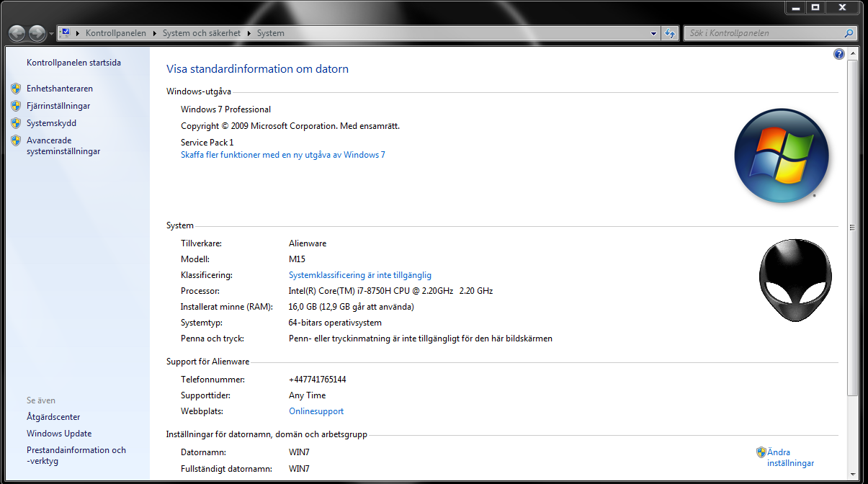Click the System breadcrumb in address bar
This screenshot has height=484, width=868.
[x=270, y=33]
